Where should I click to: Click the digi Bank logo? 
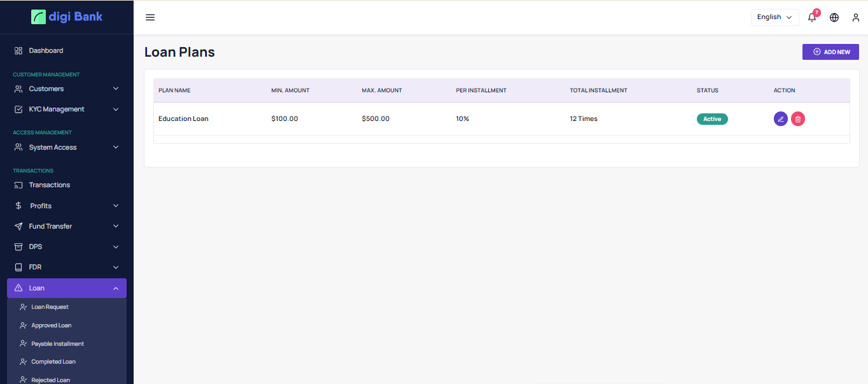(x=67, y=17)
